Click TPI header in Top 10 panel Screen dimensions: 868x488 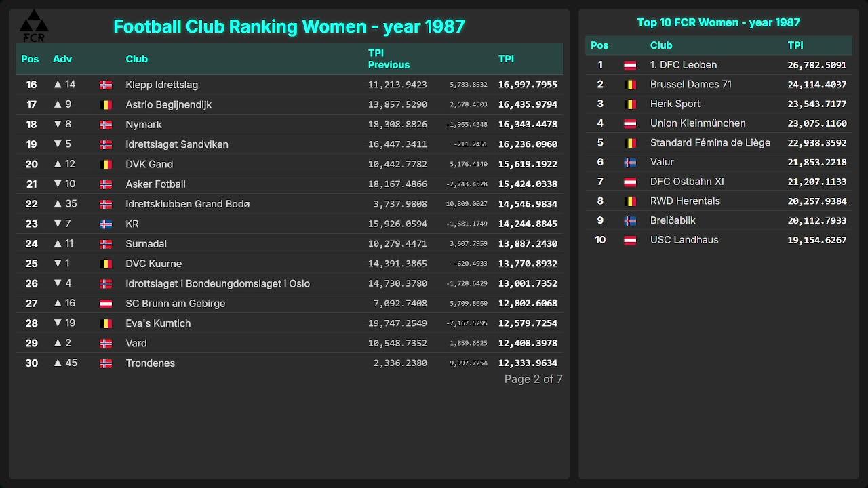pyautogui.click(x=795, y=45)
